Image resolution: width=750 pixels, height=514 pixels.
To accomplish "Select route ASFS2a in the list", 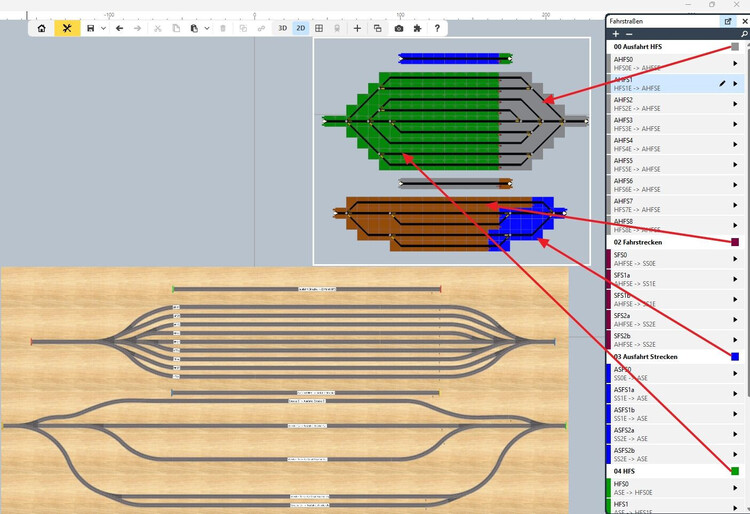I will [675, 434].
